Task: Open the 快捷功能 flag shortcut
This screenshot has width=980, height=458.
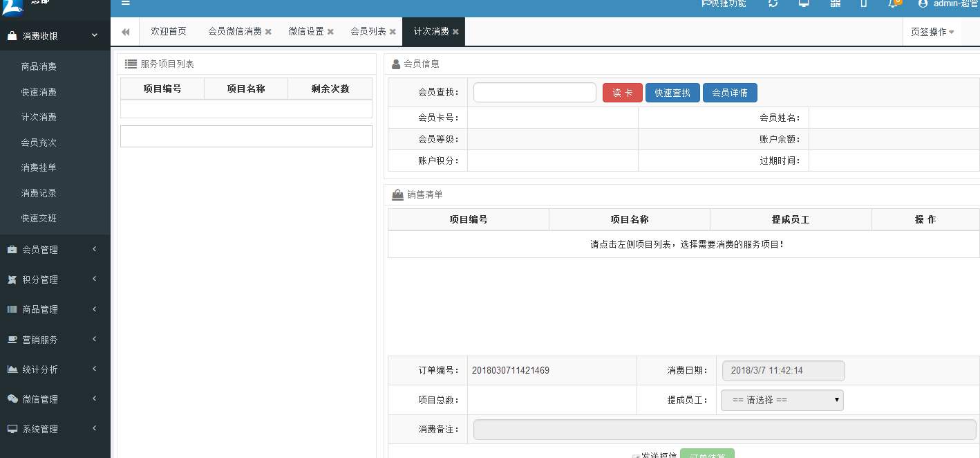Action: tap(724, 3)
